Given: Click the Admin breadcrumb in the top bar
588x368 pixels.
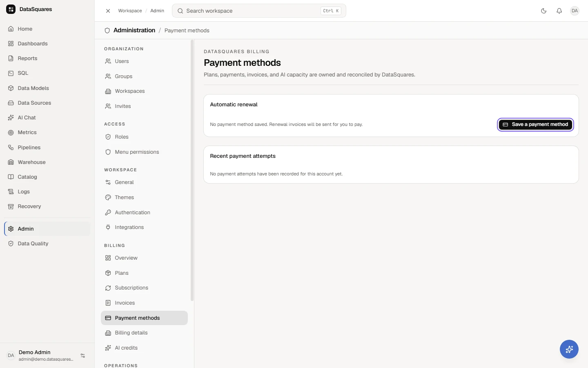Looking at the screenshot, I should tap(157, 11).
